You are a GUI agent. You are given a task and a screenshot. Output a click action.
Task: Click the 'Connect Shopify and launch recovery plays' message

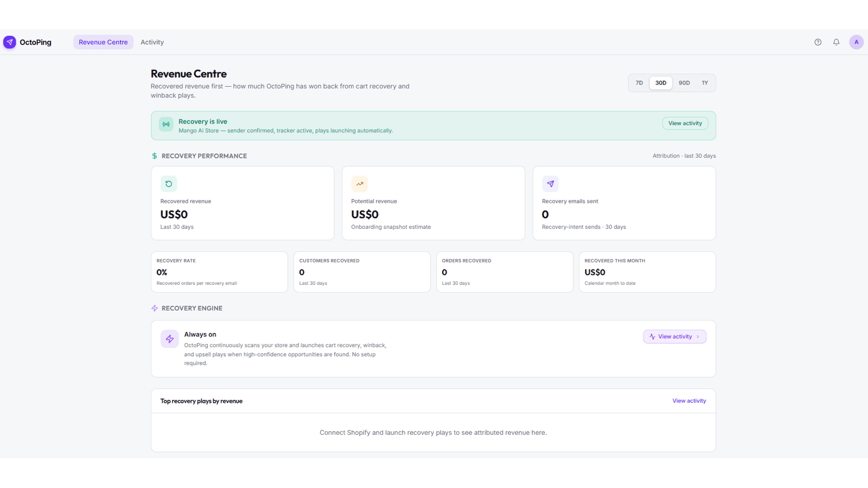click(x=433, y=433)
